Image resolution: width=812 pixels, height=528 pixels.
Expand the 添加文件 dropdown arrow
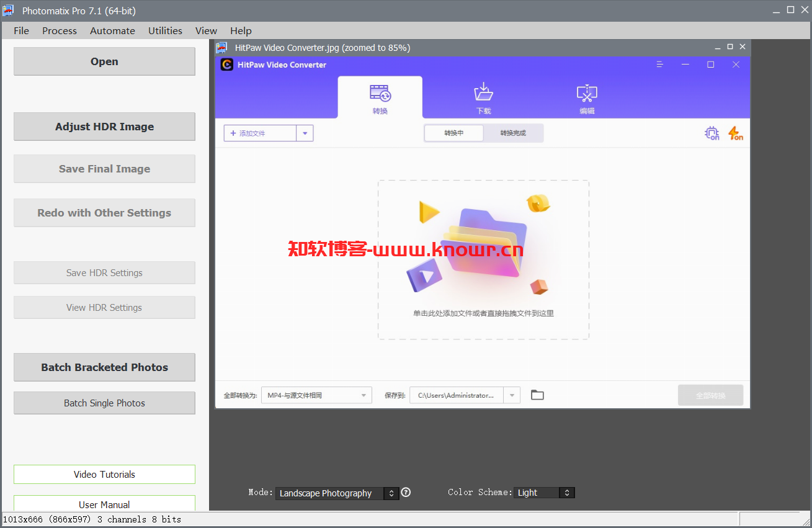click(305, 133)
